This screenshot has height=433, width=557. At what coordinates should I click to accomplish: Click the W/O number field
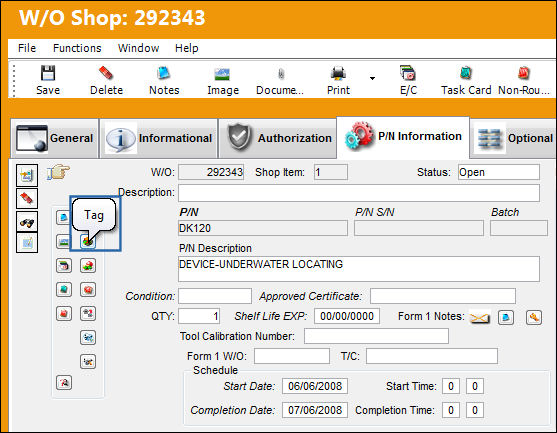pos(211,172)
